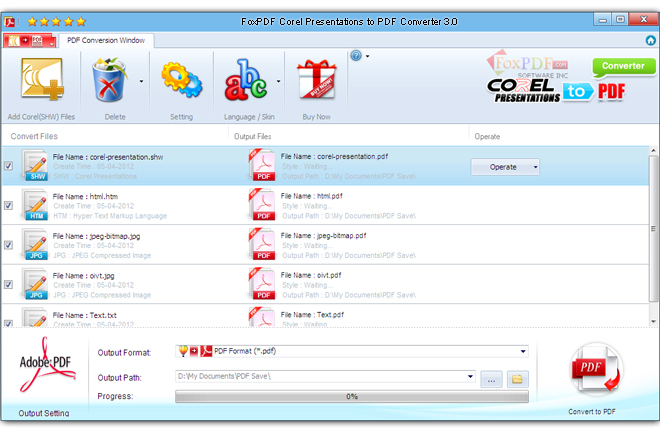This screenshot has height=436, width=660.
Task: Click output file name html.pdf
Action: tap(330, 196)
